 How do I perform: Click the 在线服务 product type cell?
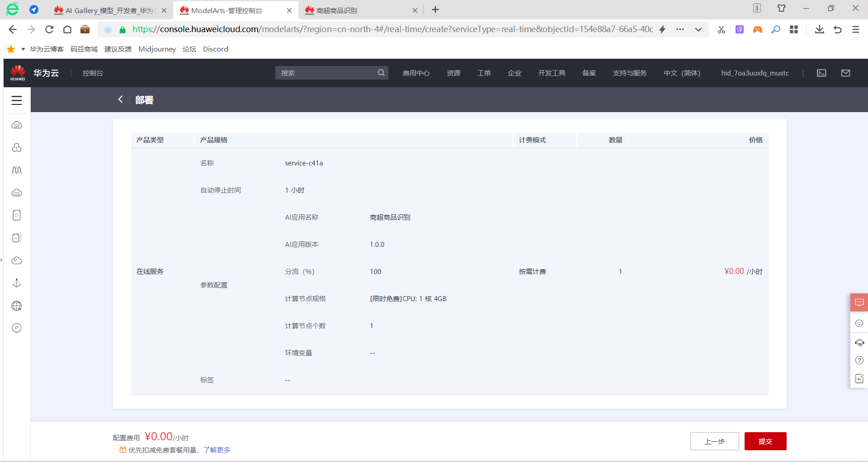pos(150,272)
